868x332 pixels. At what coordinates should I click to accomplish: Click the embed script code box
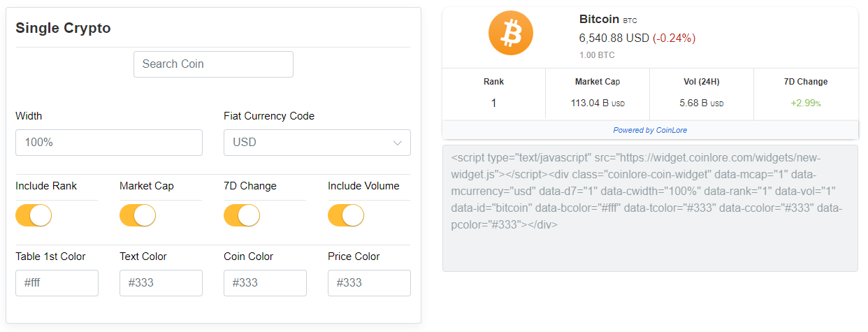(x=650, y=208)
